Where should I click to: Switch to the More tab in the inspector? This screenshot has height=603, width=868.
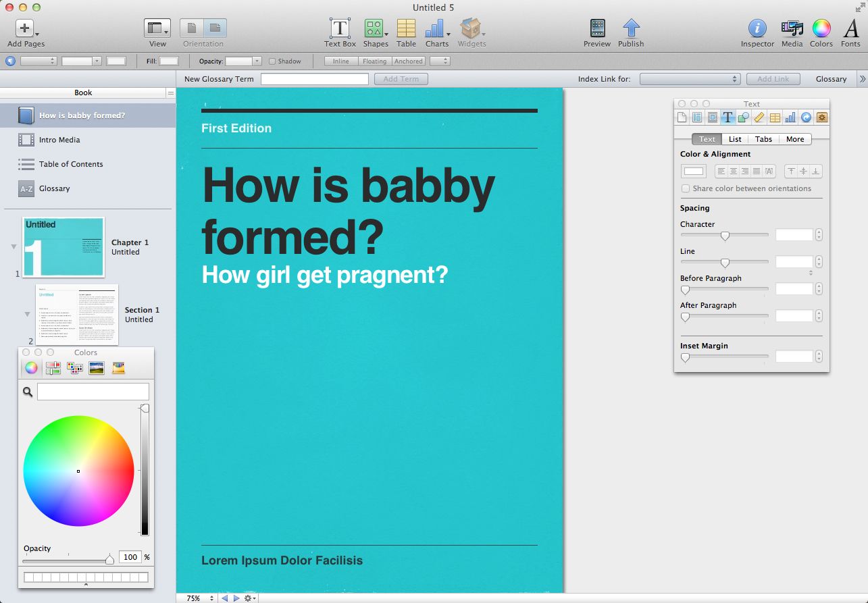[x=794, y=139]
